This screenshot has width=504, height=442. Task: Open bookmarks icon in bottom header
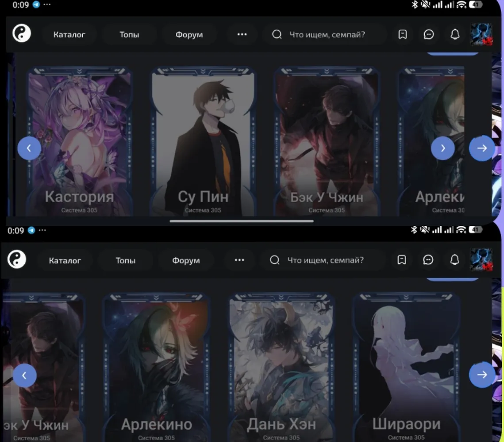[402, 260]
